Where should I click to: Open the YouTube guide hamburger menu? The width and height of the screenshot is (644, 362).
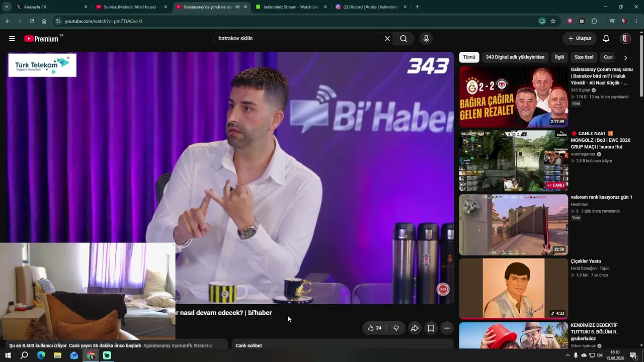12,39
